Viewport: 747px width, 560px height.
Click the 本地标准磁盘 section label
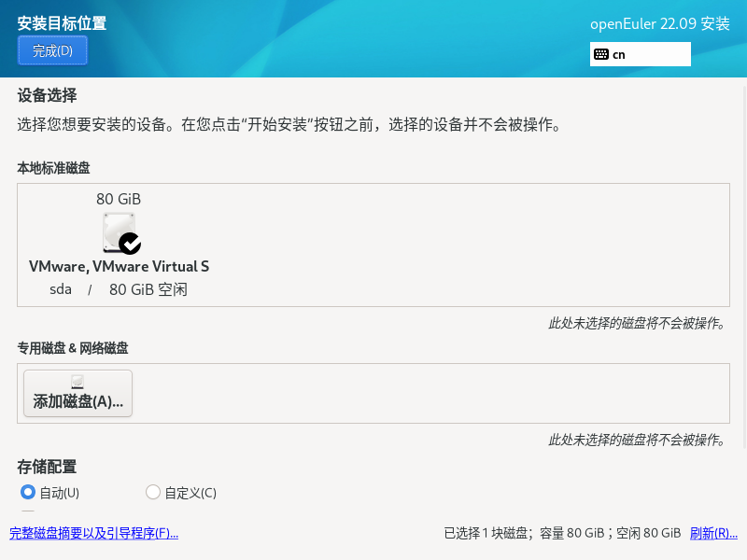53,168
